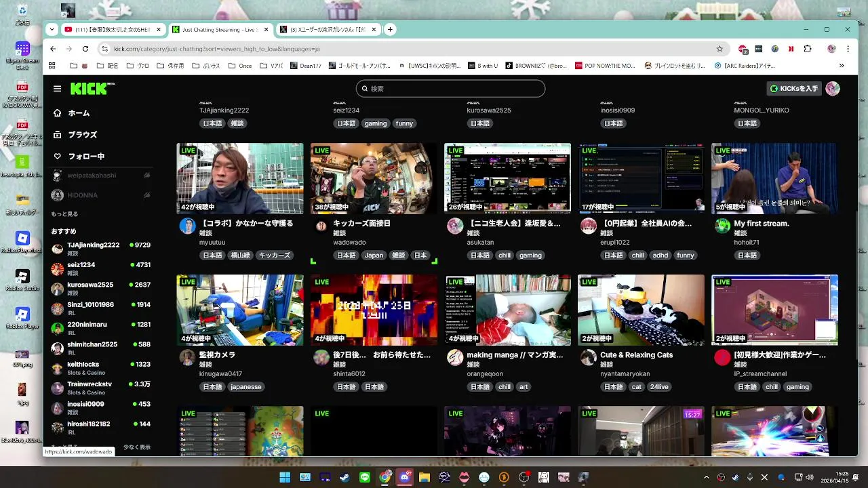Bookmark this page with the star
This screenshot has height=488, width=868.
(719, 49)
